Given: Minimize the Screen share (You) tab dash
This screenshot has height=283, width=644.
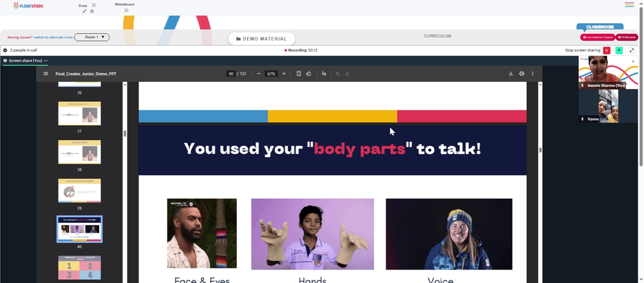Looking at the screenshot, I should [x=46, y=61].
